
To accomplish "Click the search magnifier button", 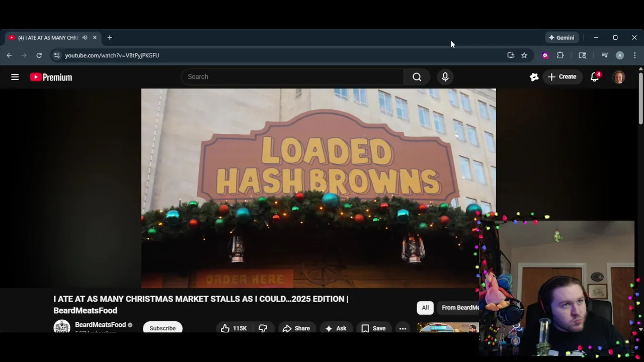I will (417, 77).
